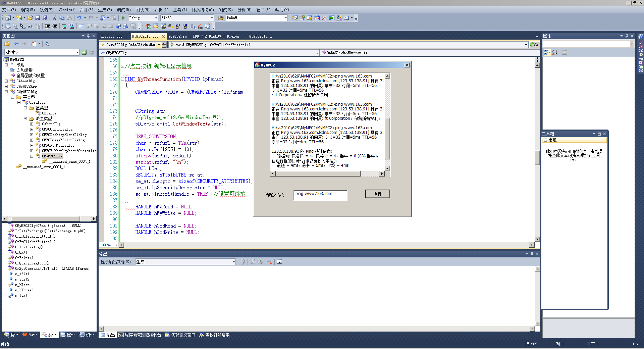Screen dimensions: 644x349
Task: Open Solution Configurations dropdown showing Debug
Action: (143, 18)
